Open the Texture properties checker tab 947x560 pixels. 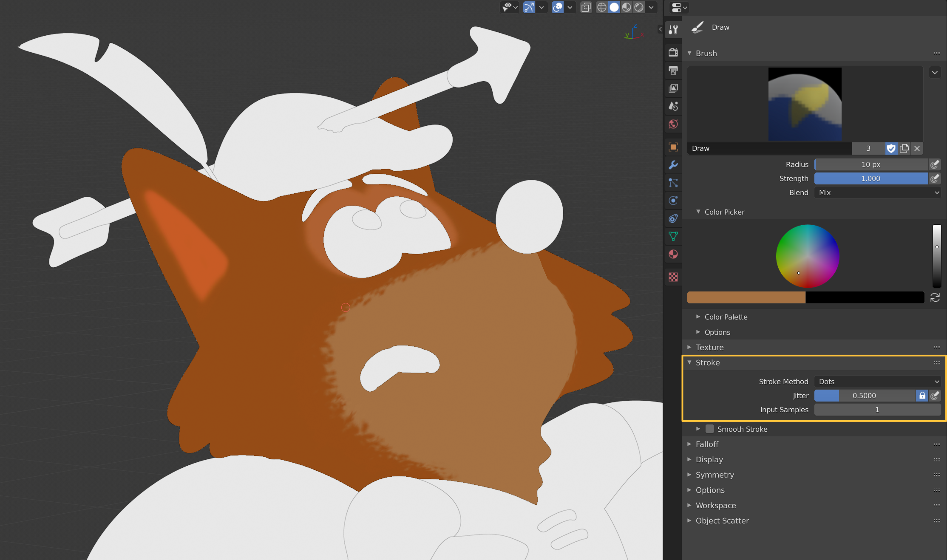point(673,276)
